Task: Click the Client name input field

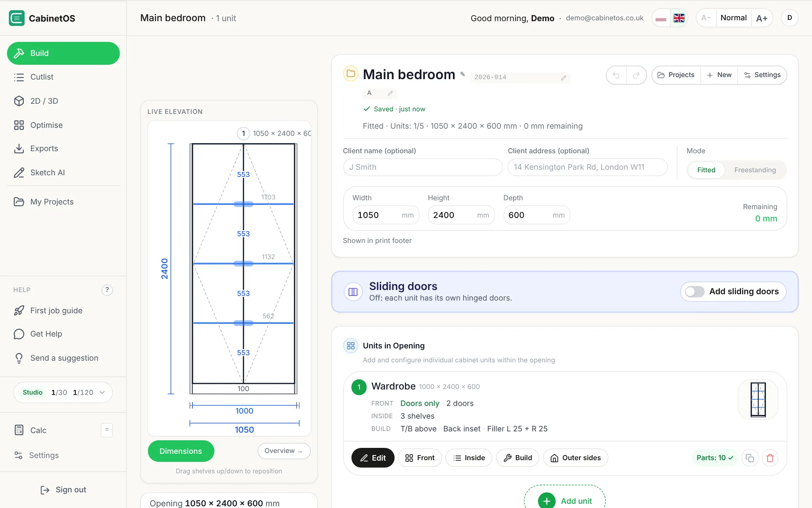Action: coord(423,167)
